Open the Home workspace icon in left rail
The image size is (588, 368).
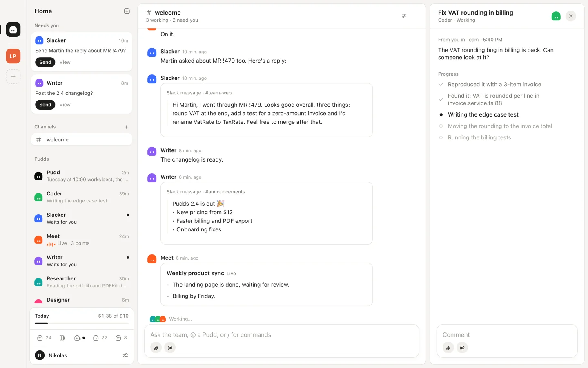[x=13, y=29]
